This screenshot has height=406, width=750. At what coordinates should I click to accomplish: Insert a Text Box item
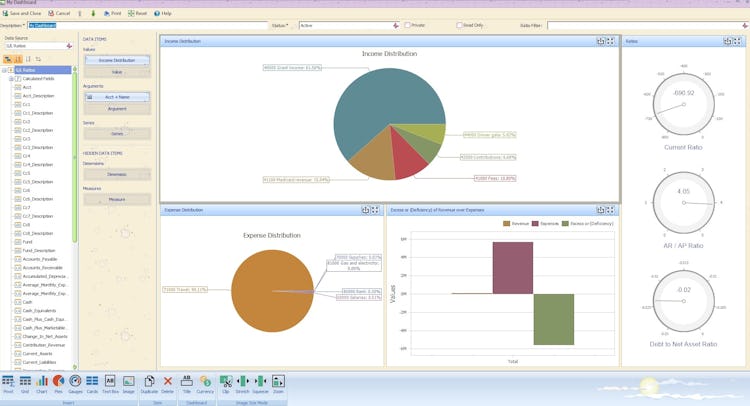[x=110, y=384]
